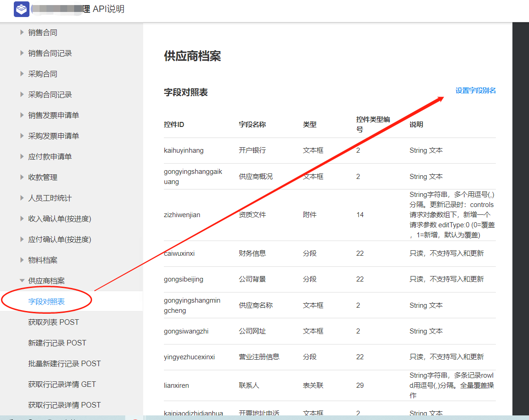Go to 新建行记录 POST entry

57,343
